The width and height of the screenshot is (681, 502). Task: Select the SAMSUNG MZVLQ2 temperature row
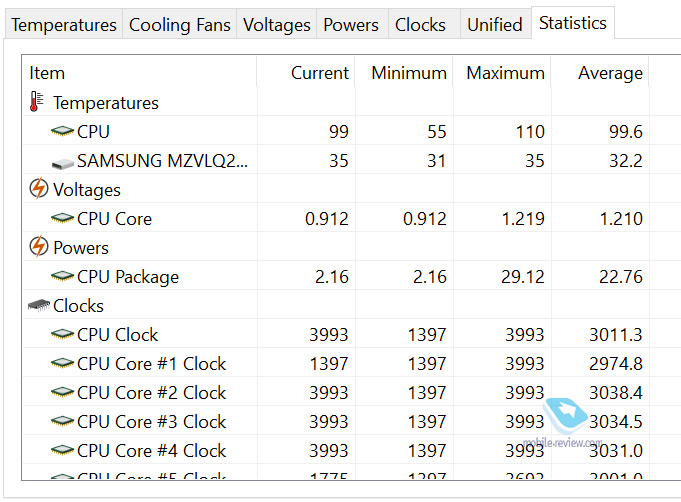pos(163,160)
